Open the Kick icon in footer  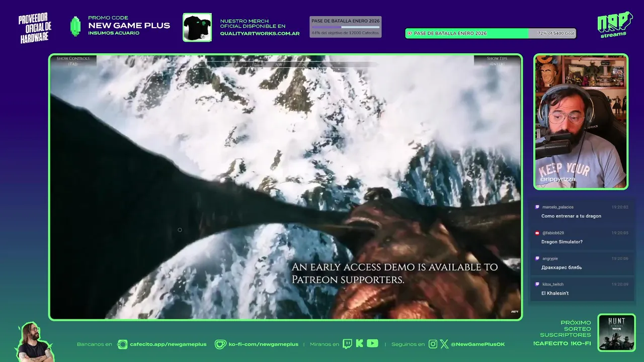(359, 344)
